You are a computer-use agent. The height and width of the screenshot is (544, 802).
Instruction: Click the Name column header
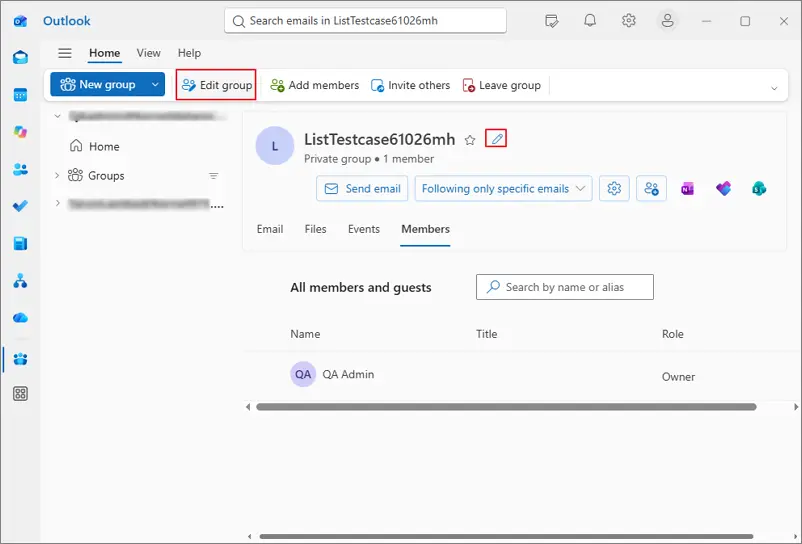pyautogui.click(x=305, y=334)
